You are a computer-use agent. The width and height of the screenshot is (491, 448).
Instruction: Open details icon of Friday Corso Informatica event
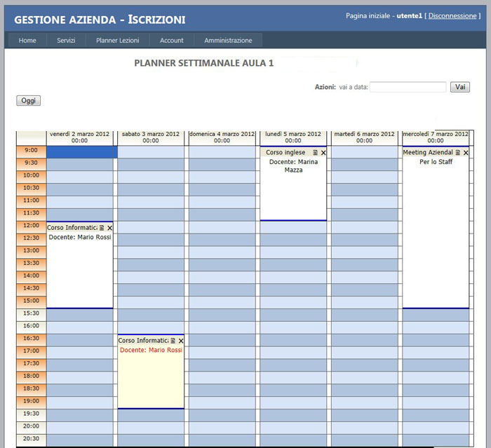(x=102, y=228)
